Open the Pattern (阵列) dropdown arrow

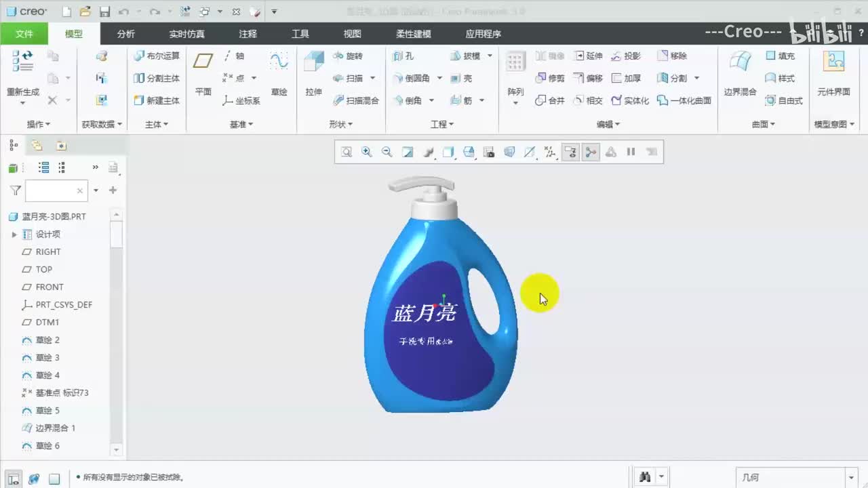click(x=515, y=103)
